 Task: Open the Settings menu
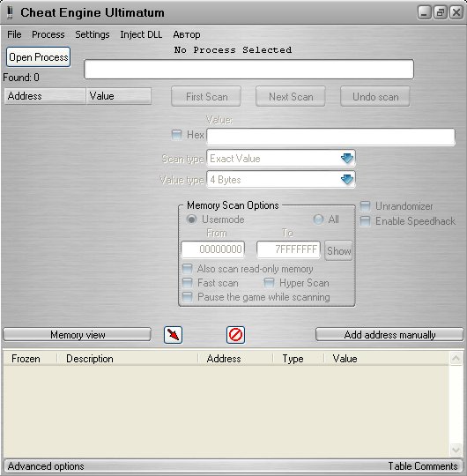coord(93,34)
